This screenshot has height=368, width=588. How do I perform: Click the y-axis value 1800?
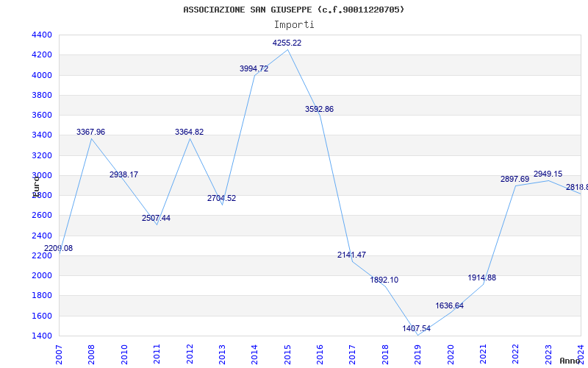point(42,296)
